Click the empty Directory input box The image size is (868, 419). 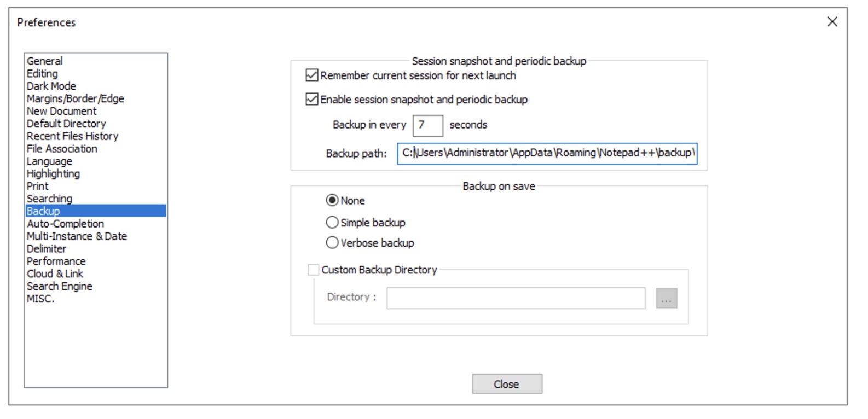pyautogui.click(x=516, y=297)
